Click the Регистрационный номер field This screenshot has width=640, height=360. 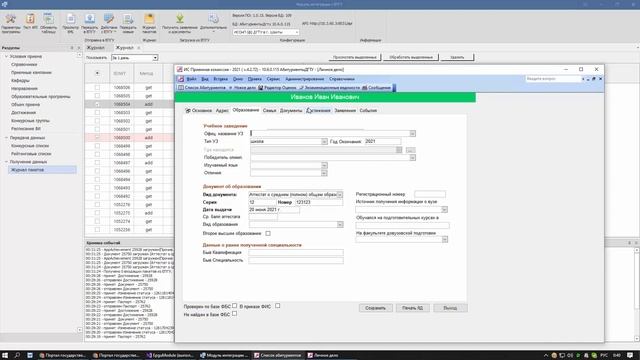click(x=430, y=194)
